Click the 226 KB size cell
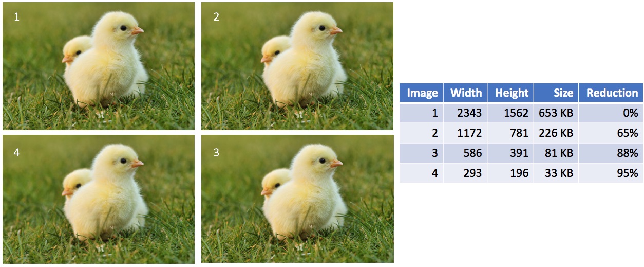The width and height of the screenshot is (644, 267). pyautogui.click(x=556, y=133)
